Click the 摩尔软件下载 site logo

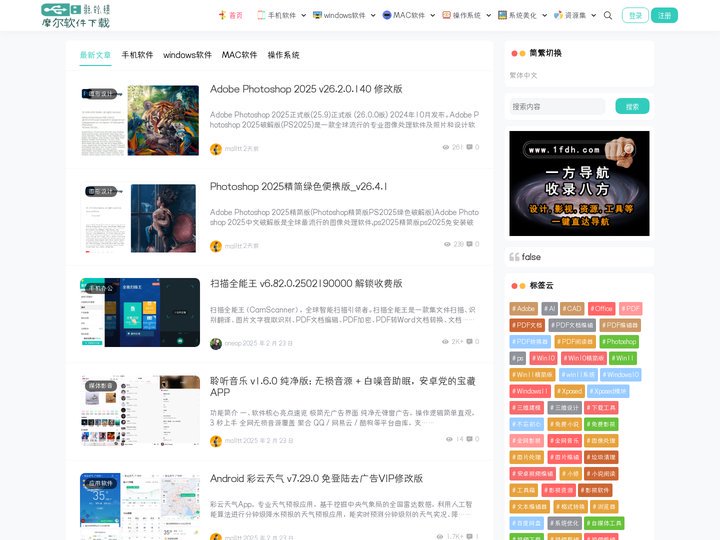[76, 16]
